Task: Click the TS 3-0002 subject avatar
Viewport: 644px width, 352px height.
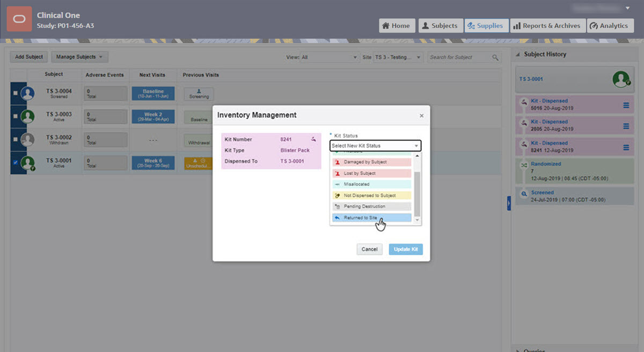Action: (x=27, y=140)
